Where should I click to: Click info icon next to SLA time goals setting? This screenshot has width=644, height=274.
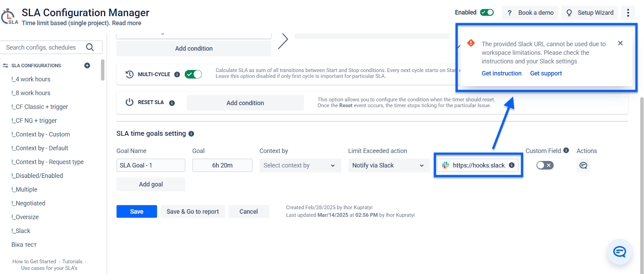[191, 134]
